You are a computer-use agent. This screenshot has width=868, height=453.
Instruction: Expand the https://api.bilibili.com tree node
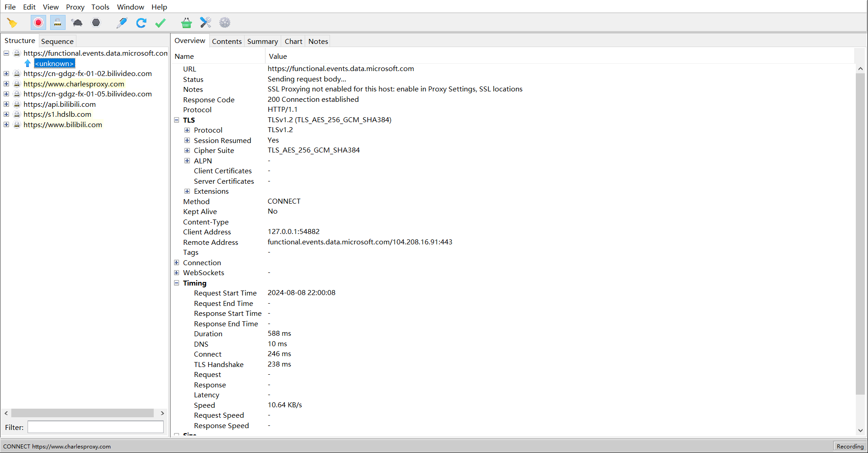pos(6,104)
